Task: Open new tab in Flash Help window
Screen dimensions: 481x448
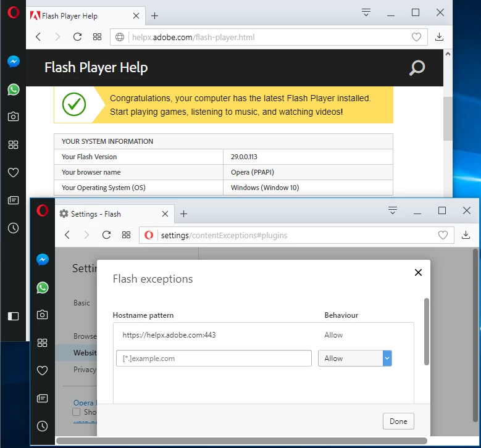Action: tap(155, 15)
